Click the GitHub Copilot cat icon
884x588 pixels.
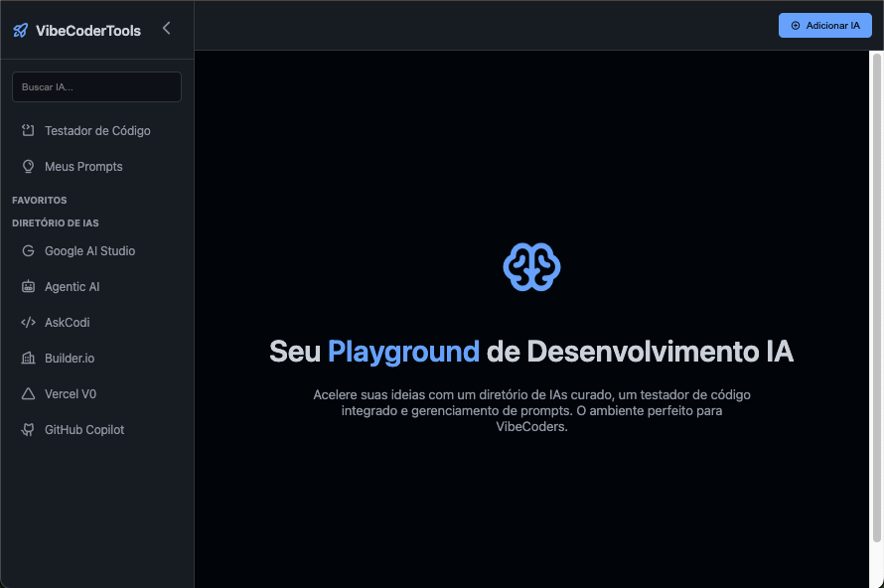[x=28, y=430]
